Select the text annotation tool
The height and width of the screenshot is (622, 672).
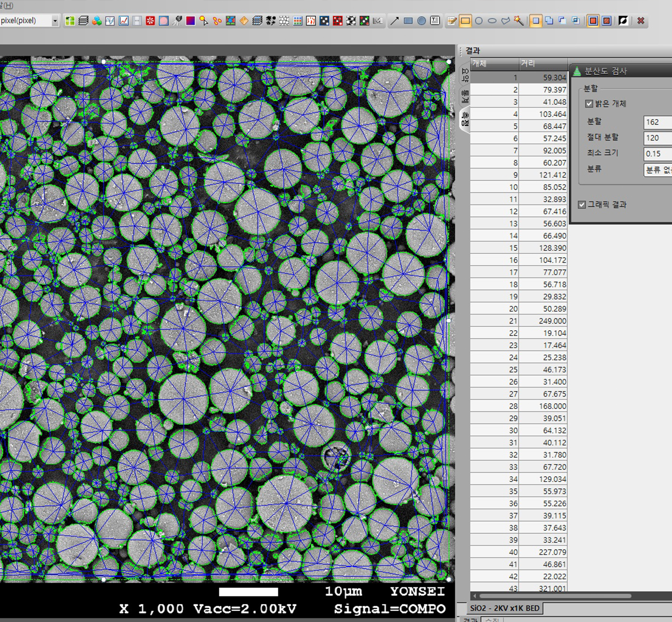pyautogui.click(x=435, y=21)
